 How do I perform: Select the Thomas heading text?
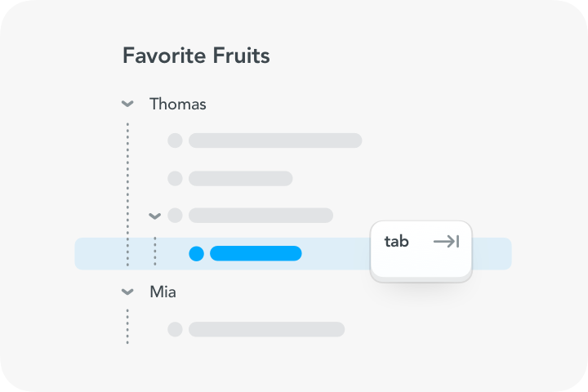click(x=178, y=104)
